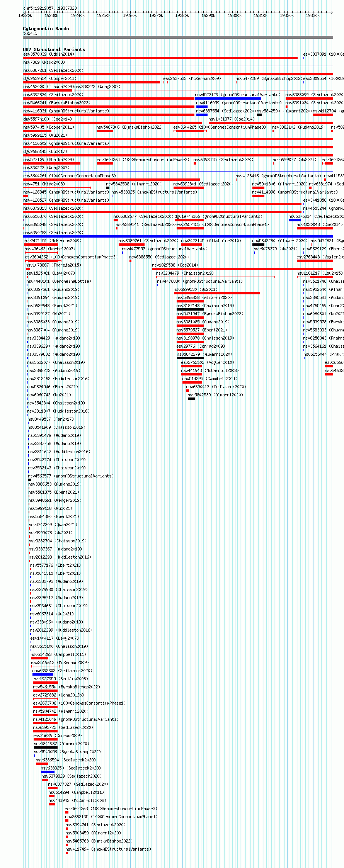The width and height of the screenshot is (344, 868).
Task: Open nsv4128527 gnomAD variant
Action: [66, 200]
